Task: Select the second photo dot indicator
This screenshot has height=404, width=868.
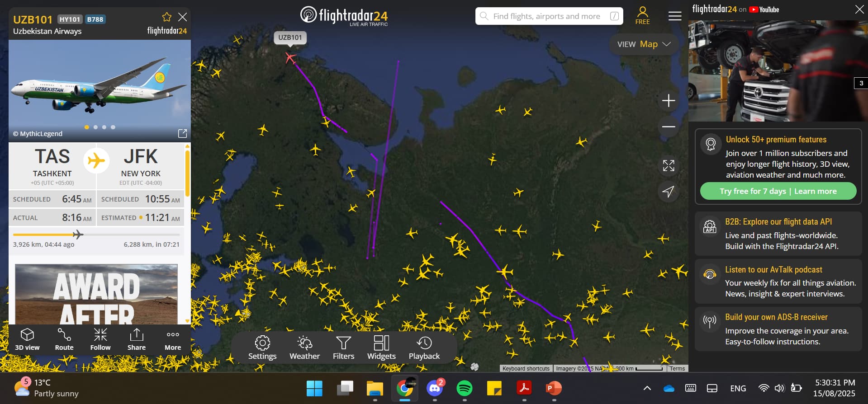Action: (95, 127)
